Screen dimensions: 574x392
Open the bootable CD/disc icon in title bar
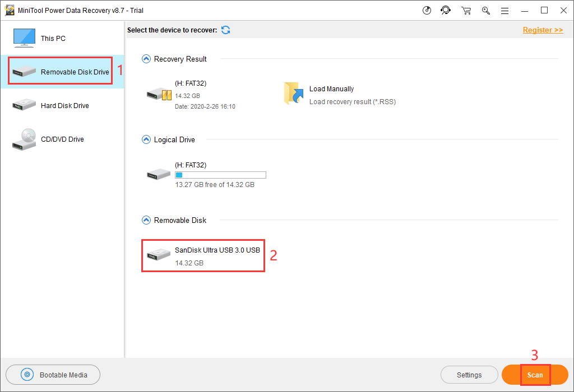[x=427, y=10]
